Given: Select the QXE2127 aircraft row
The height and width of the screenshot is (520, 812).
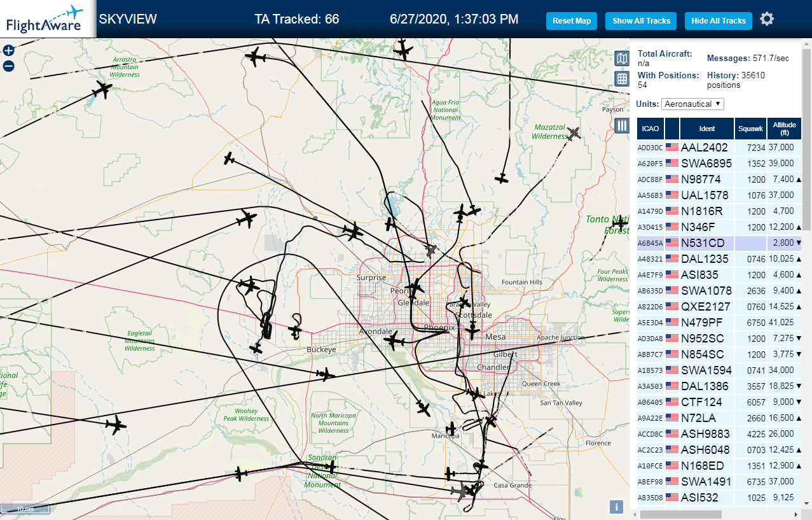Looking at the screenshot, I should point(720,307).
